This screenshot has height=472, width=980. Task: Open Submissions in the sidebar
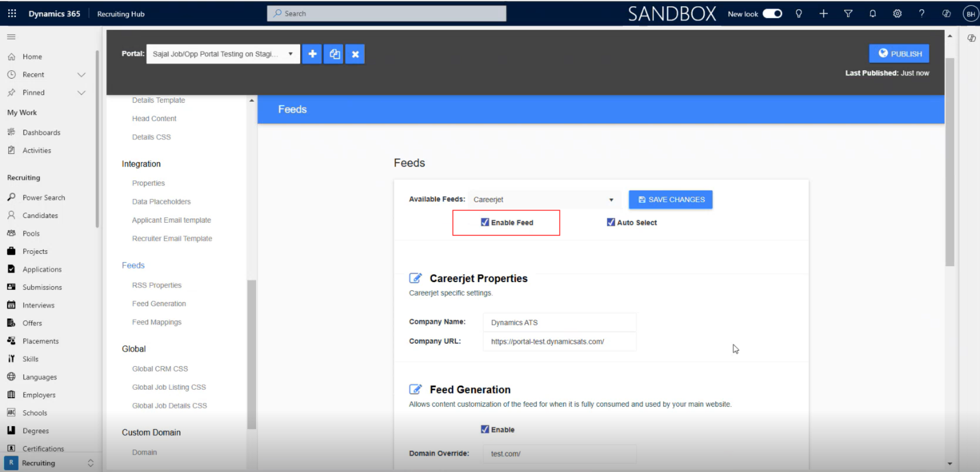(42, 287)
